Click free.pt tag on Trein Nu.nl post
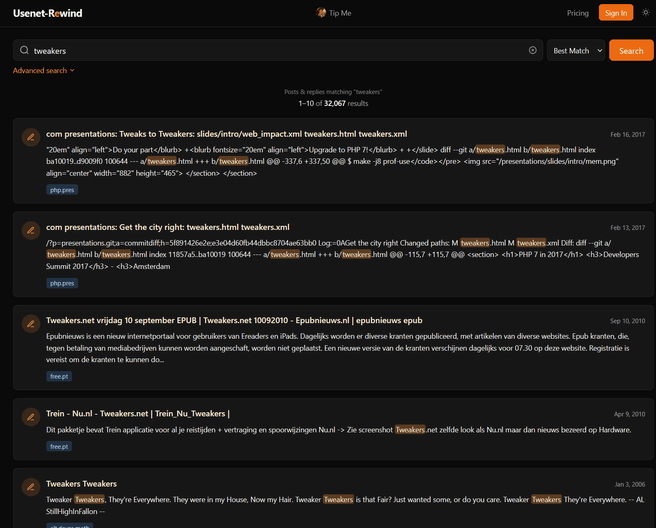 59,446
